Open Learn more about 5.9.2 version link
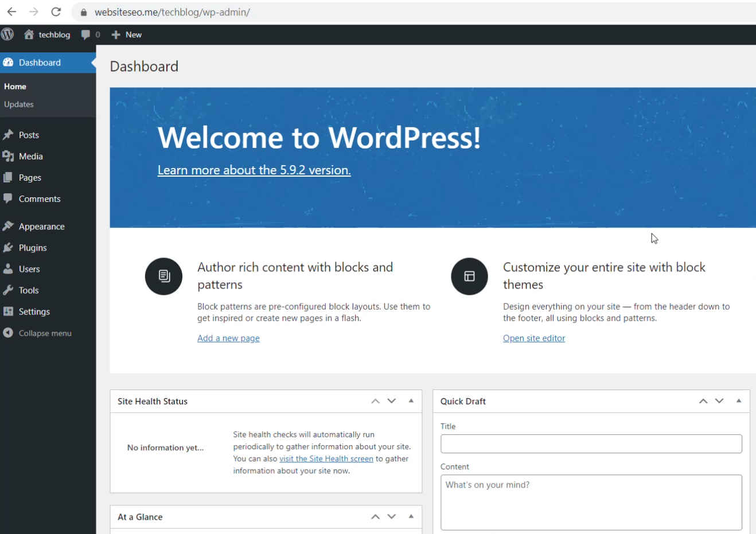This screenshot has height=534, width=756. pyautogui.click(x=254, y=170)
